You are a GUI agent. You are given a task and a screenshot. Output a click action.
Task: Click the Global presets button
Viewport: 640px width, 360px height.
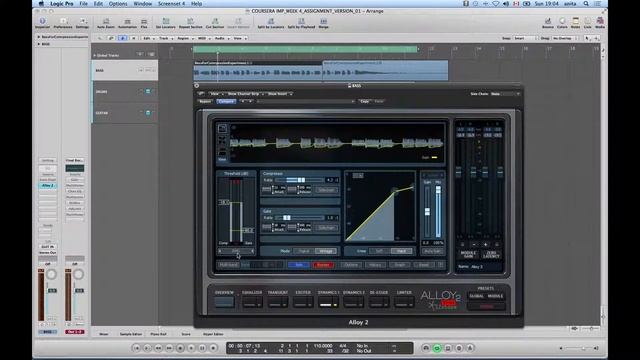476,296
